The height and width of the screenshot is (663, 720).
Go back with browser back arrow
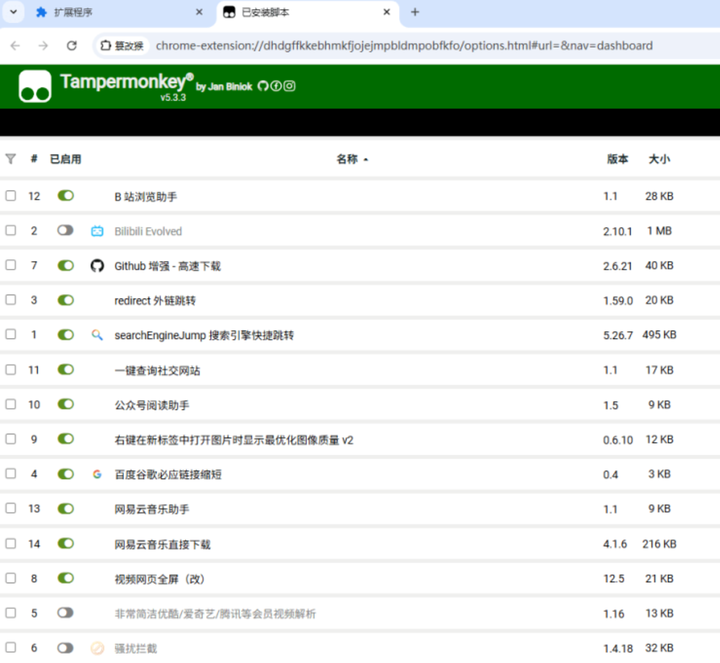click(x=15, y=45)
